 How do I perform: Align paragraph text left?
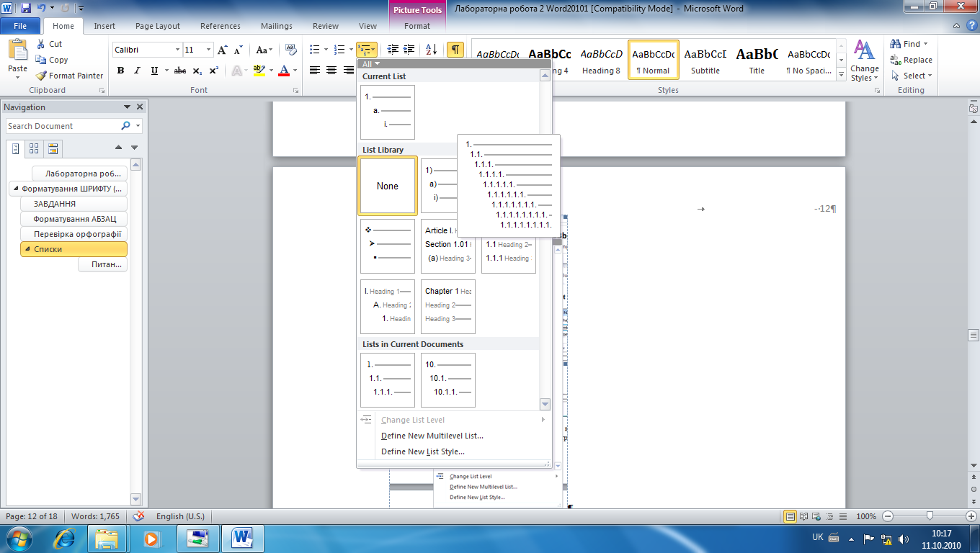pos(315,71)
